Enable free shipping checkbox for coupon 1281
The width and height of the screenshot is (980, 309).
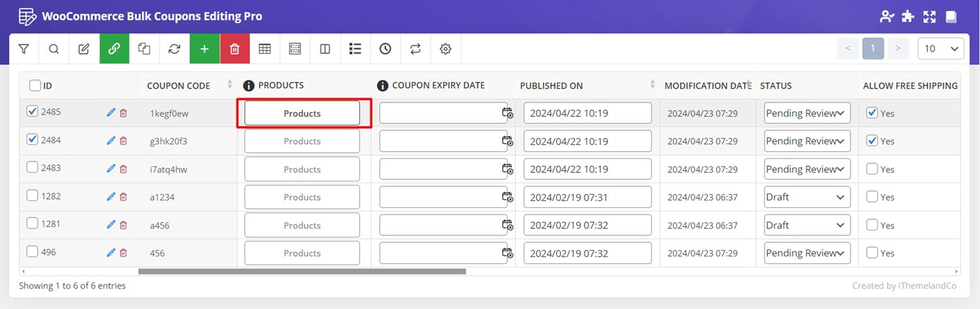click(872, 224)
